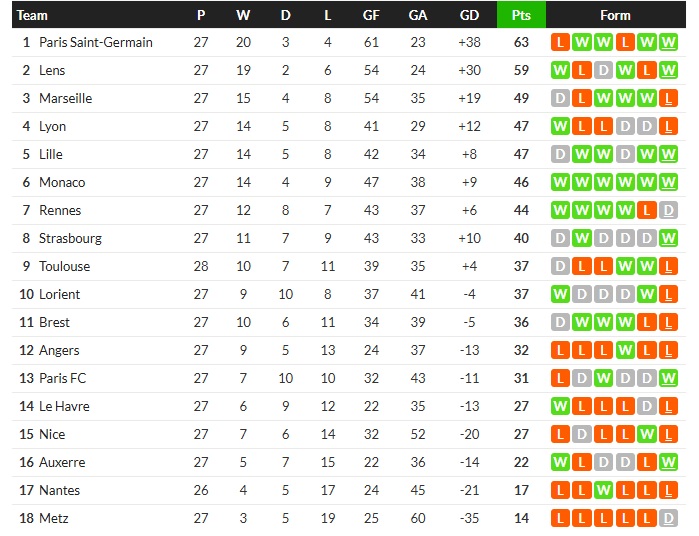Screen dimensions: 699x536
Task: Click the only loss badge in Paris FC's form
Action: 559,379
